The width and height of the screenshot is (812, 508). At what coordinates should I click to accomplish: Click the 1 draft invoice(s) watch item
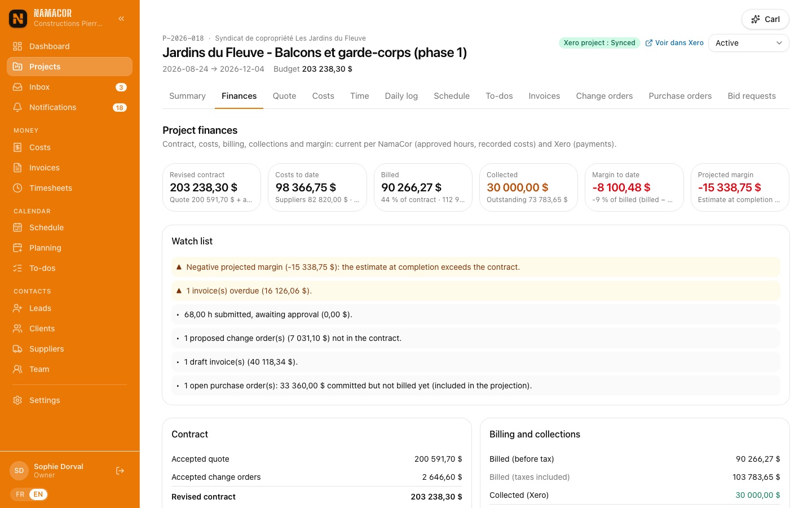[476, 362]
